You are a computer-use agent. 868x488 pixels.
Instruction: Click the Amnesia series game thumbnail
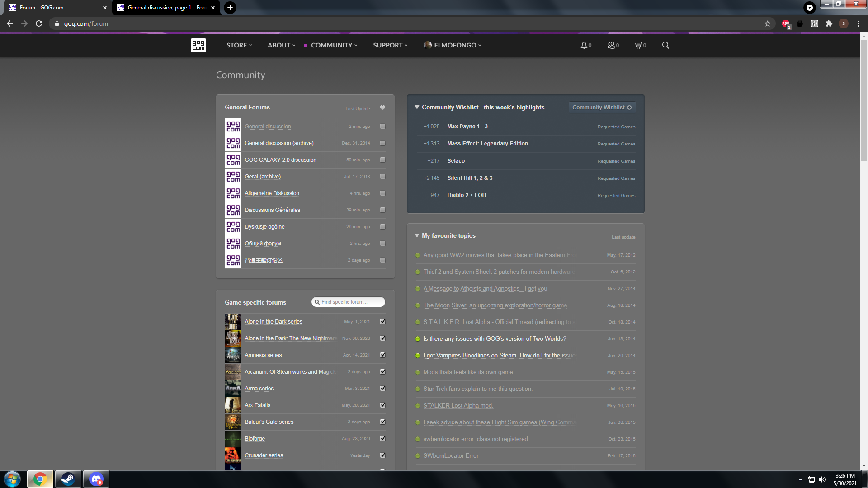(233, 355)
